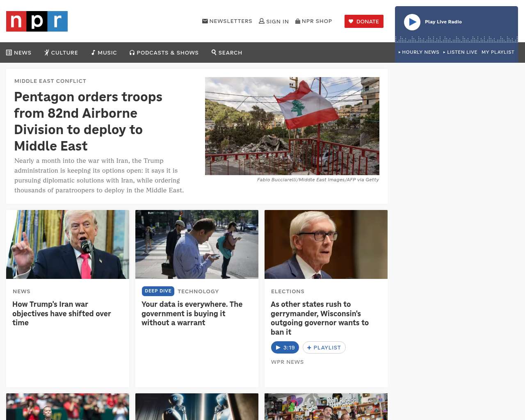This screenshot has width=525, height=420.
Task: Open Pentagon orders troops headline
Action: pos(88,121)
